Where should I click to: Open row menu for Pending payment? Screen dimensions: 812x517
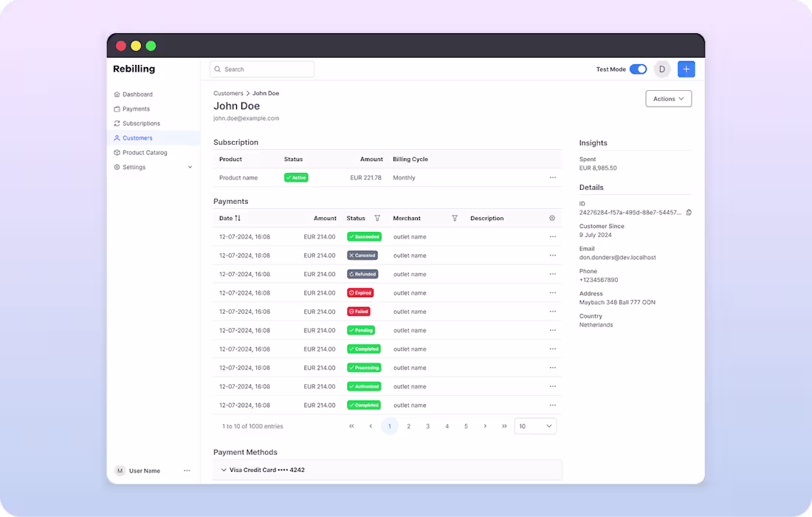pos(553,330)
